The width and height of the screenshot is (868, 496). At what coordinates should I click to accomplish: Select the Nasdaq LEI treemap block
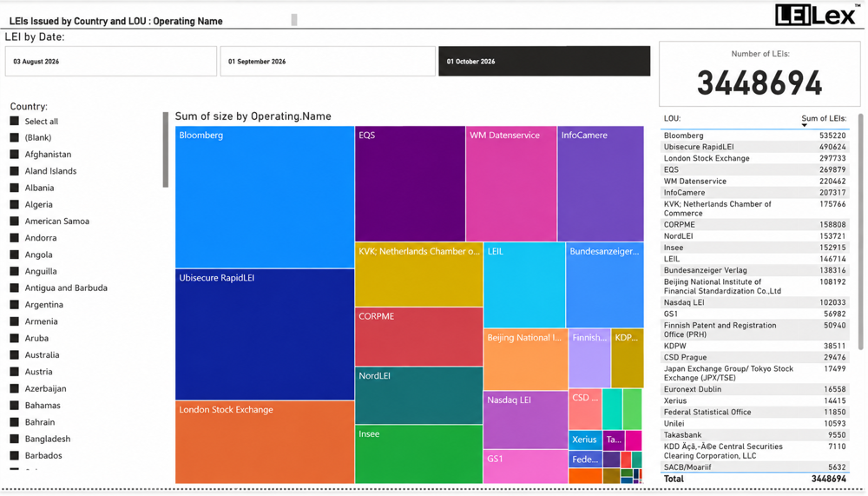point(525,420)
